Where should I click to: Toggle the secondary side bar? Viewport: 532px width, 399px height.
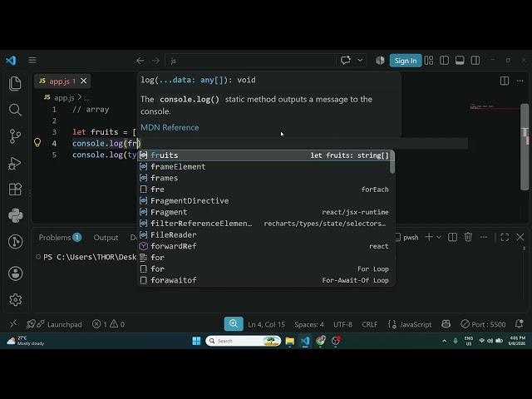475,61
